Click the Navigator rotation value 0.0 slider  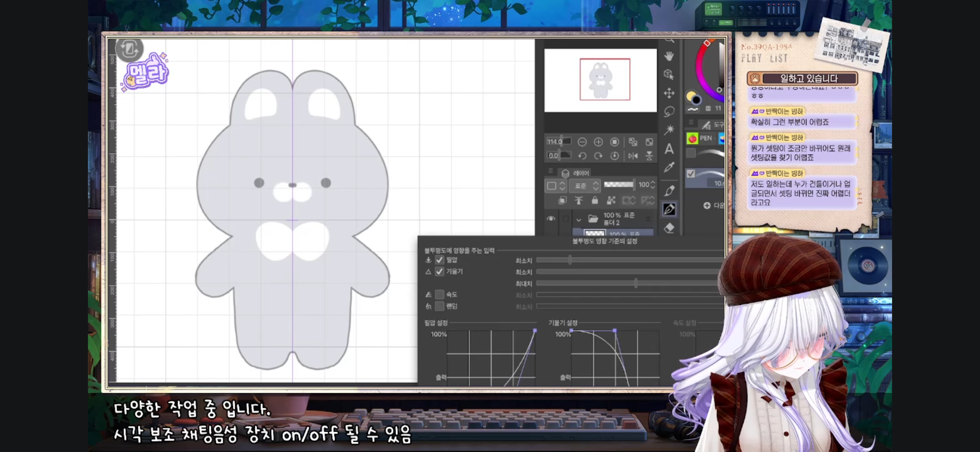(x=558, y=155)
